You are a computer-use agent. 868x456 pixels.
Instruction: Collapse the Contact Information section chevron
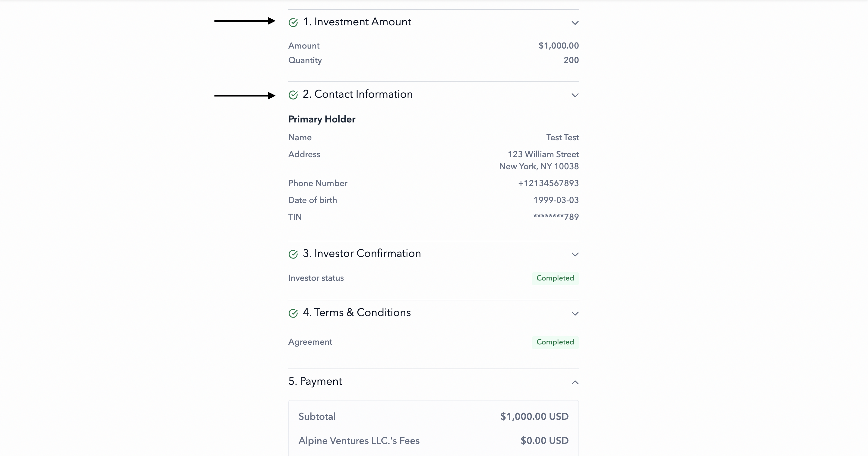pyautogui.click(x=575, y=95)
